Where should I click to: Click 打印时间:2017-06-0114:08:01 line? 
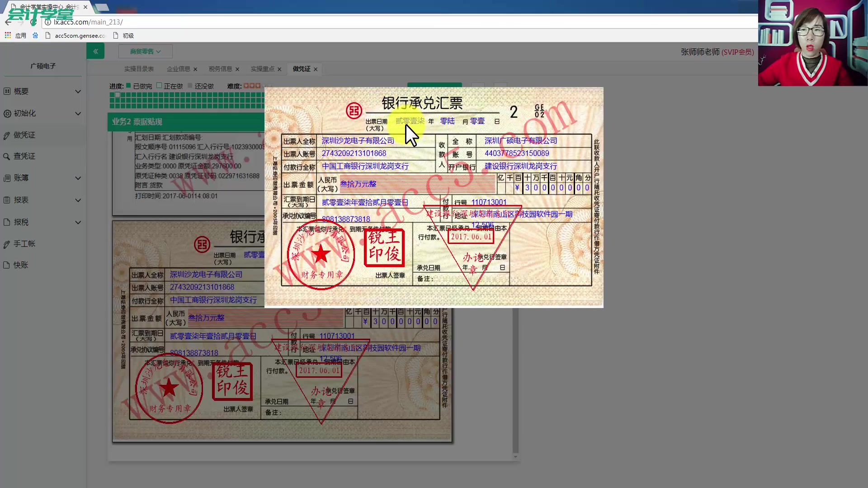click(x=176, y=196)
